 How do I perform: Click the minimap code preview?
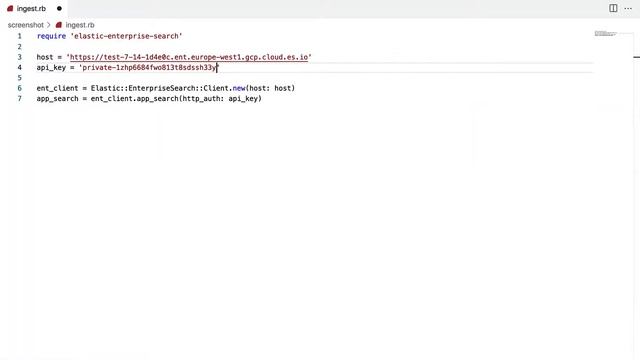(605, 33)
